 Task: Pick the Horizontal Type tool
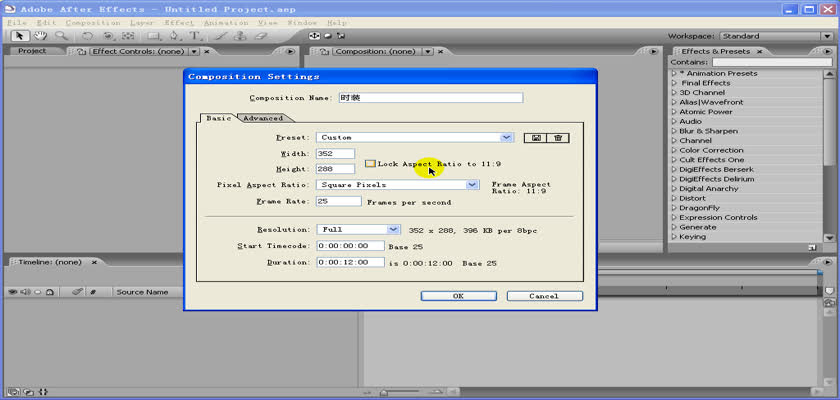194,35
